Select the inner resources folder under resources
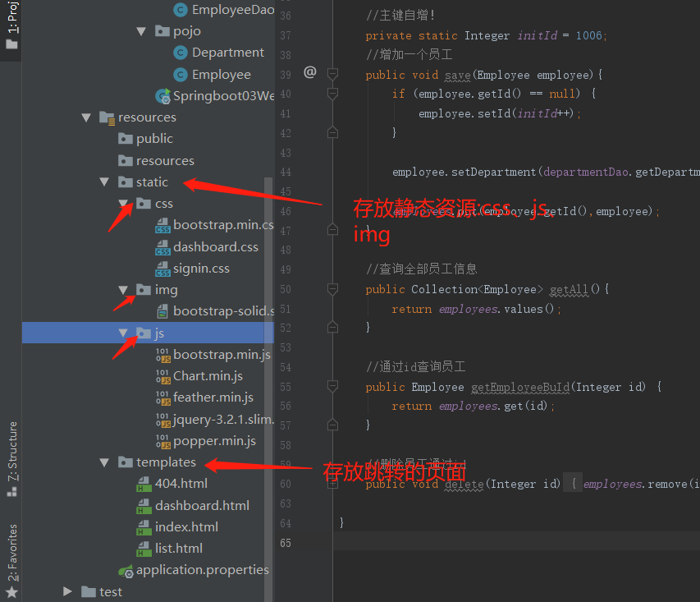 pos(165,160)
